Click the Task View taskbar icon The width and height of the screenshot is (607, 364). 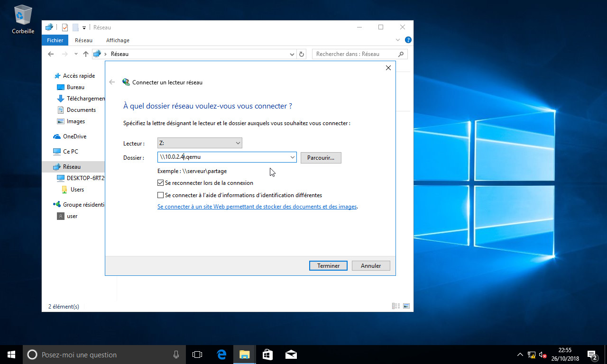coord(197,355)
